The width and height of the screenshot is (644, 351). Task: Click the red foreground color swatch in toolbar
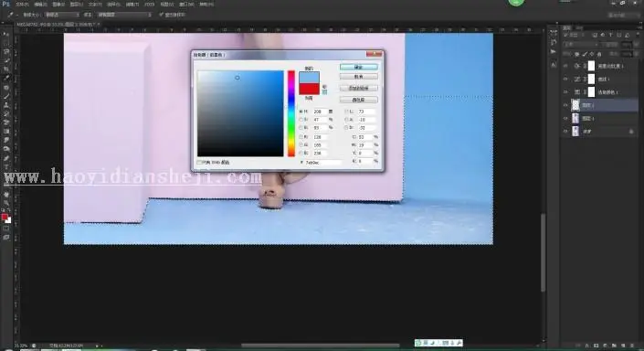coord(5,217)
